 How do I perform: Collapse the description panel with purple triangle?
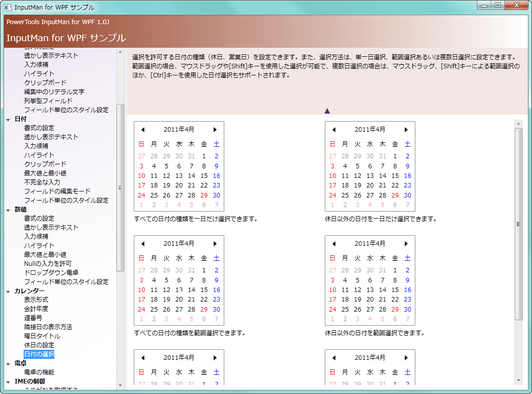pyautogui.click(x=327, y=111)
